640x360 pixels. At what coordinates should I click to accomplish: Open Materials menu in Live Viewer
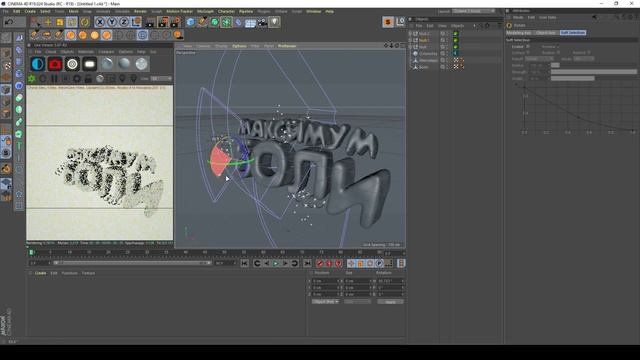pos(86,52)
